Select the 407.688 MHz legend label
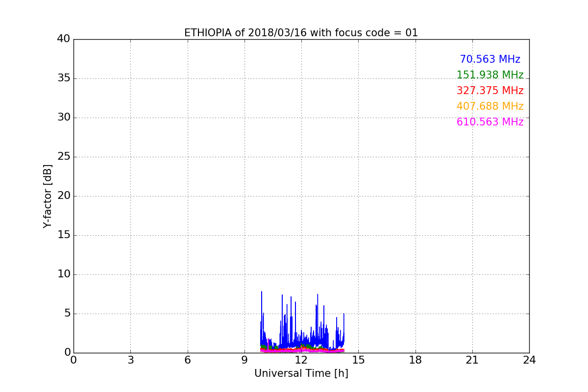Image resolution: width=588 pixels, height=392 pixels. point(490,106)
